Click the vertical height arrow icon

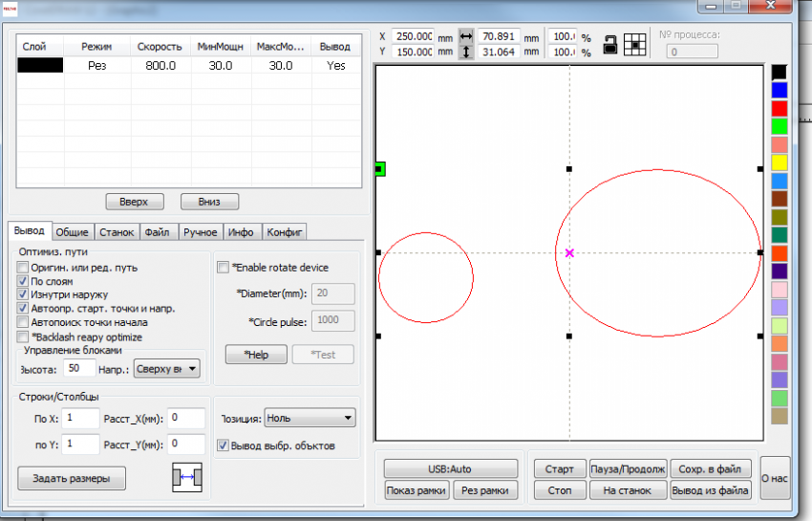click(466, 52)
